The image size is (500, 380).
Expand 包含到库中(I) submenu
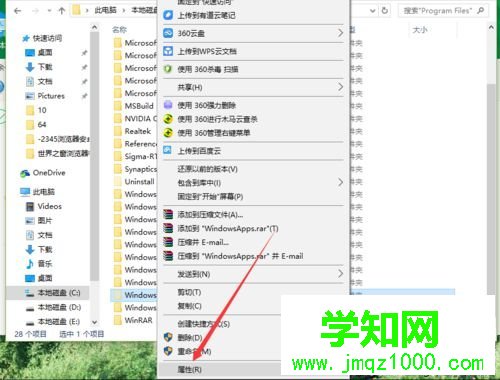tap(253, 183)
